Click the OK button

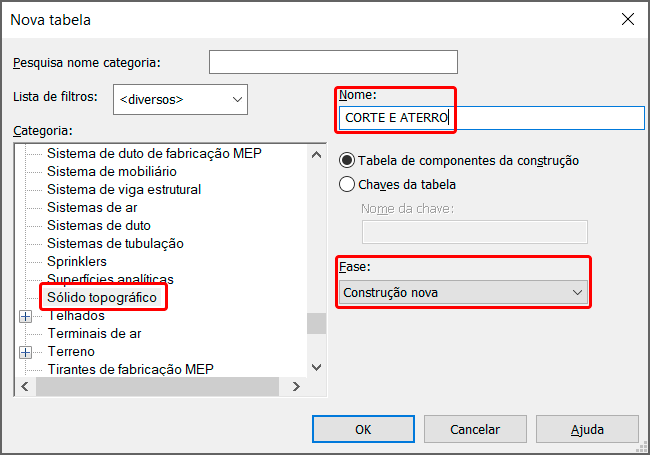tap(363, 429)
